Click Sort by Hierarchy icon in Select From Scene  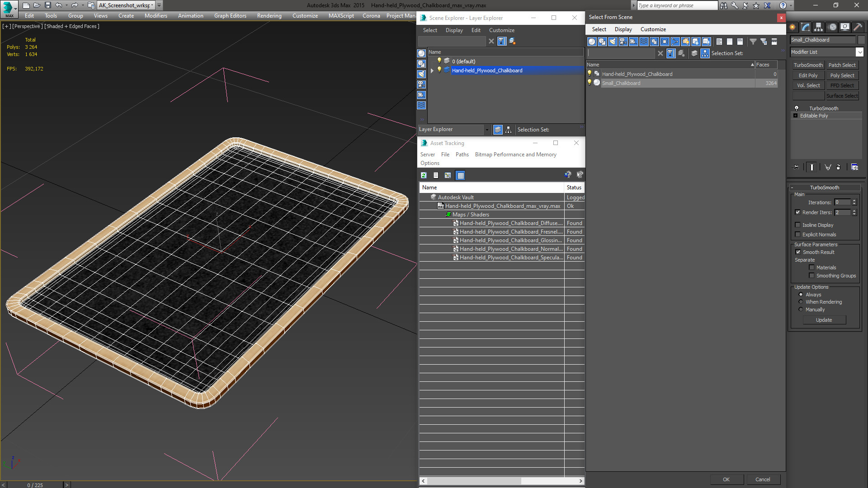click(x=705, y=53)
